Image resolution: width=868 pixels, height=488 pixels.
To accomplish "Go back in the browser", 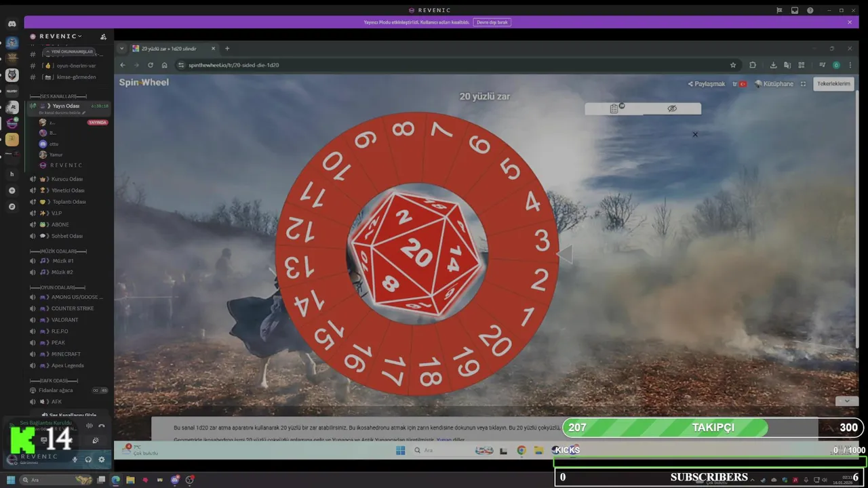I will 122,65.
